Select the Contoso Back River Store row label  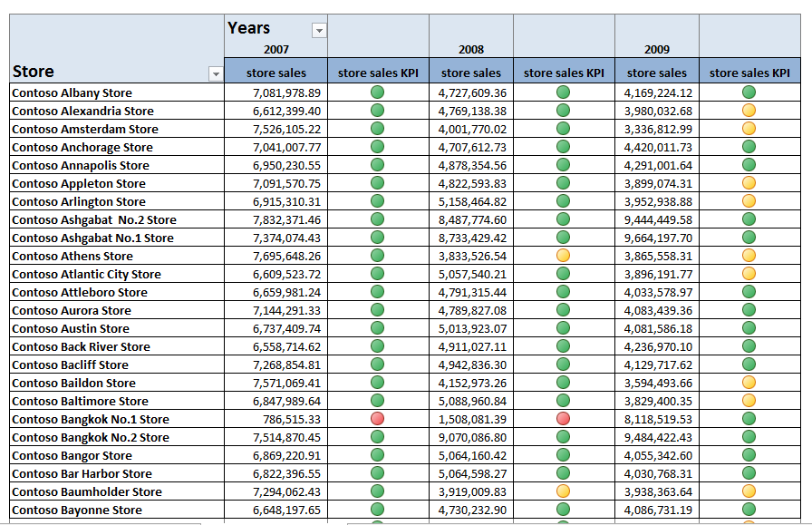click(x=117, y=346)
